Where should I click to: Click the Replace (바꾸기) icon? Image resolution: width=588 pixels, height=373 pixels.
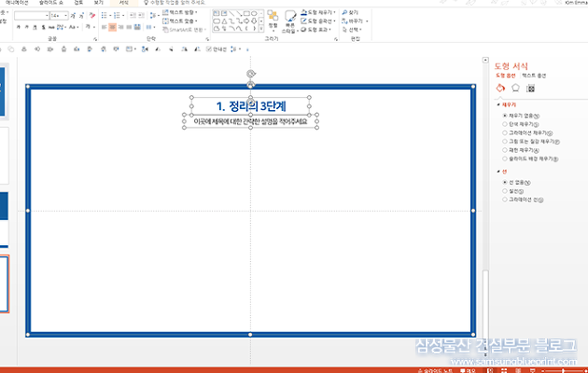pos(344,21)
